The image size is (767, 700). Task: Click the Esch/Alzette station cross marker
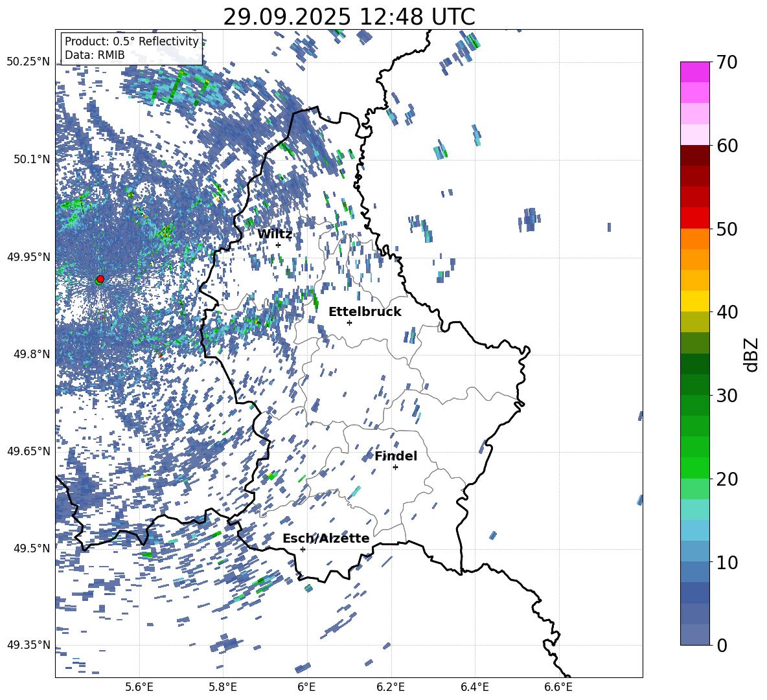[x=303, y=549]
